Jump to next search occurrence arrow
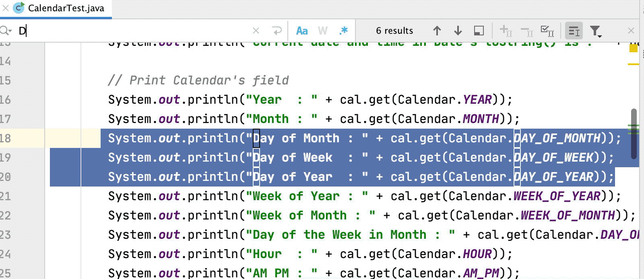Image resolution: width=644 pixels, height=279 pixels. point(458,31)
